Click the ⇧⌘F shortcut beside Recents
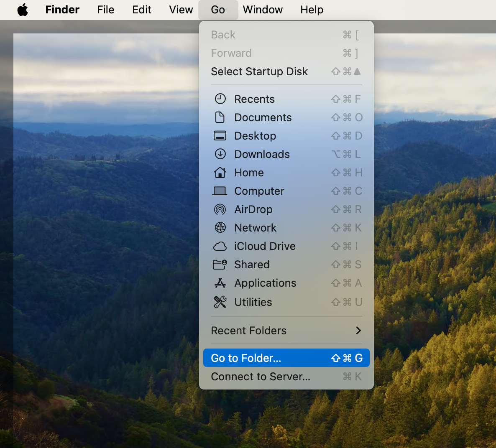This screenshot has height=448, width=496. (x=346, y=99)
